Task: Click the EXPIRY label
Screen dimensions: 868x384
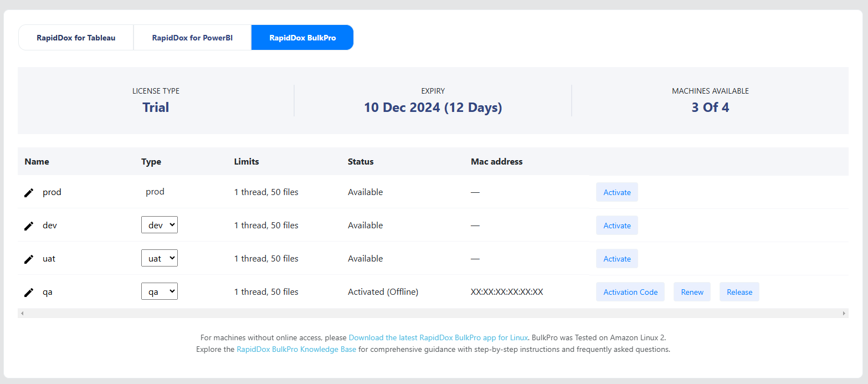Action: pos(433,91)
